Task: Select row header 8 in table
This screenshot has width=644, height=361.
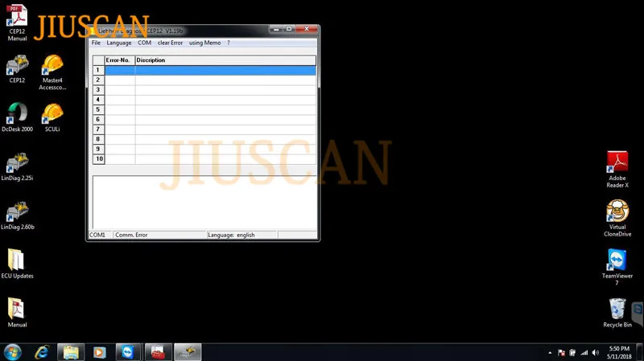Action: tap(98, 139)
